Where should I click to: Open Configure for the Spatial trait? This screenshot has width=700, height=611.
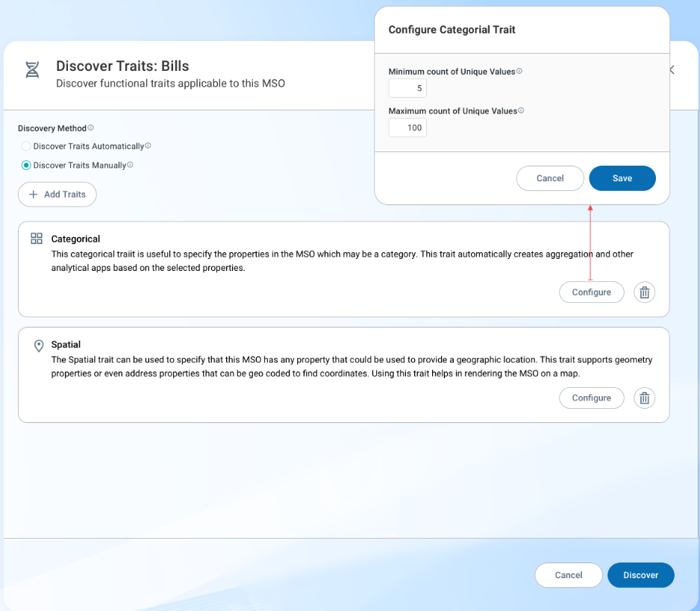[x=591, y=398]
